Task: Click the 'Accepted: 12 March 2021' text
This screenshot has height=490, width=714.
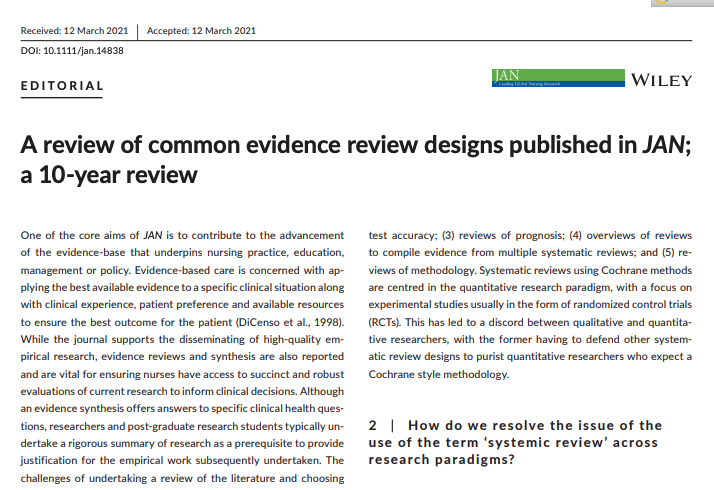Action: (201, 31)
